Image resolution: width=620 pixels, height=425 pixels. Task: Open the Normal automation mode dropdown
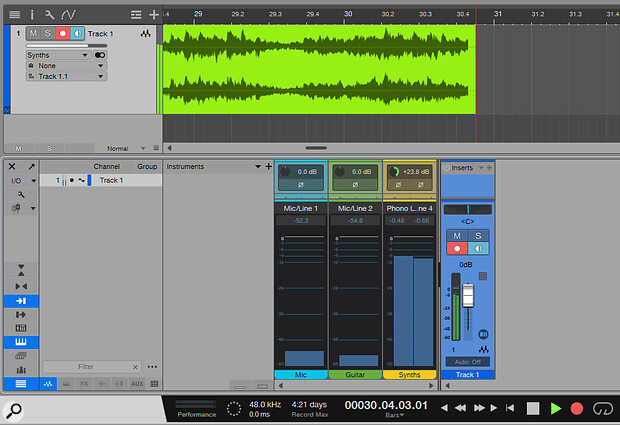(x=126, y=149)
